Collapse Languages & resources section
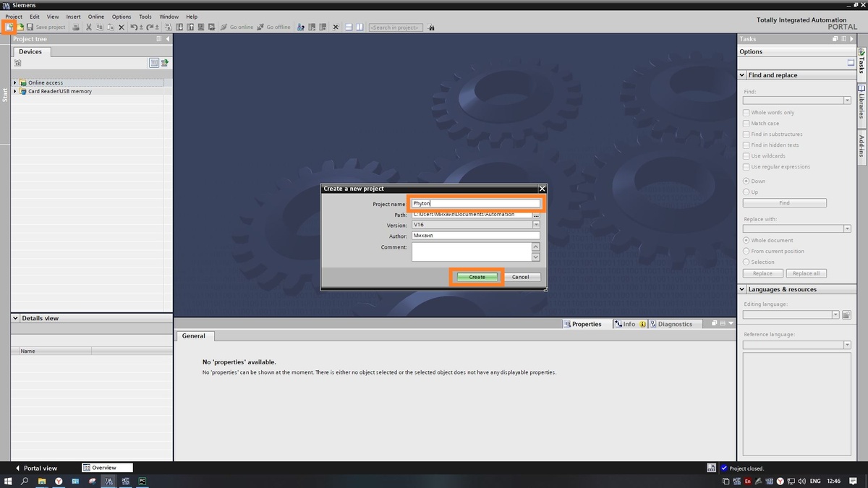This screenshot has height=488, width=868. click(742, 289)
